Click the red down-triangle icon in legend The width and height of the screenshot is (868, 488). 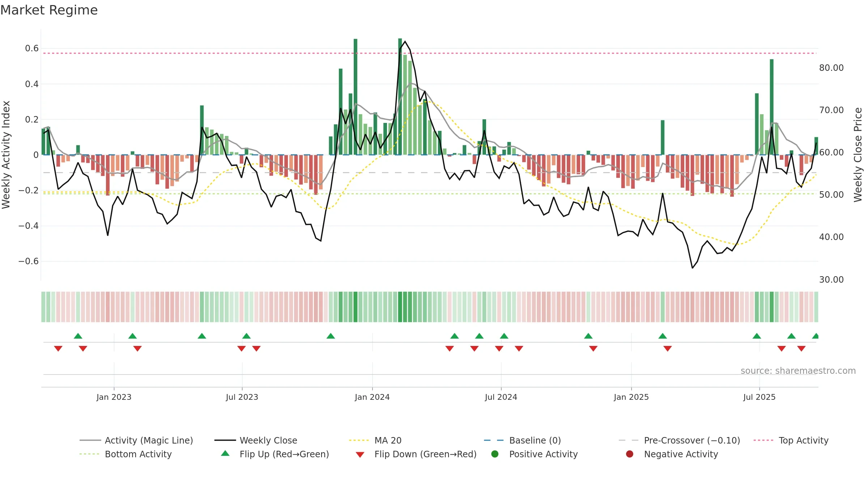click(360, 455)
